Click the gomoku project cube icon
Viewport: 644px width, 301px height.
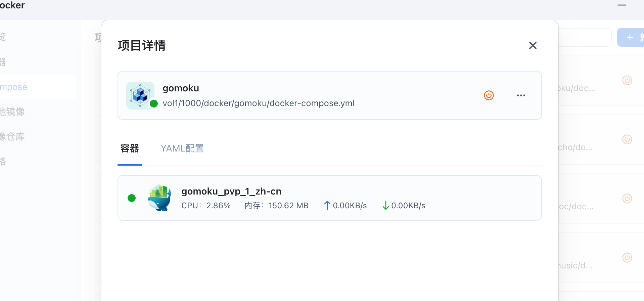(x=140, y=95)
